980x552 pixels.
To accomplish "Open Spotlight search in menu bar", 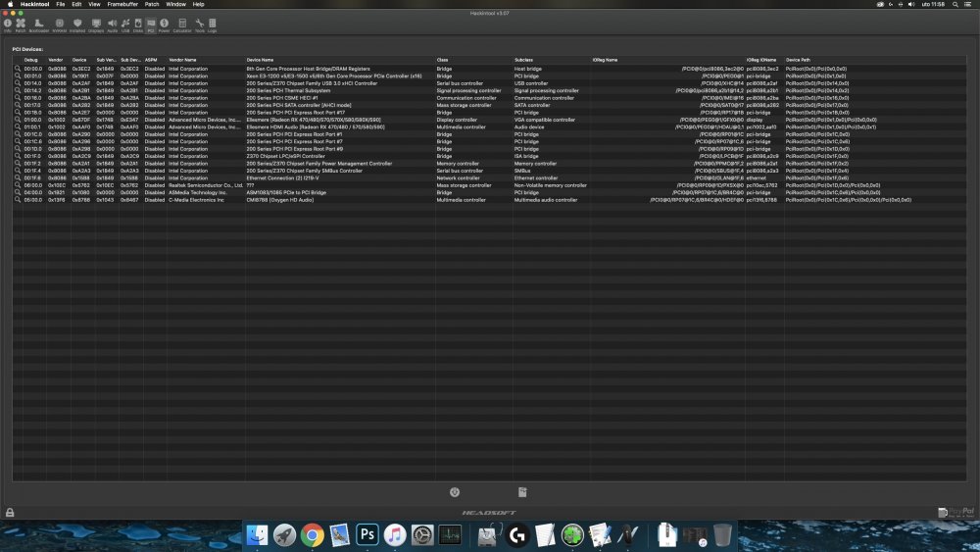I will pyautogui.click(x=955, y=4).
